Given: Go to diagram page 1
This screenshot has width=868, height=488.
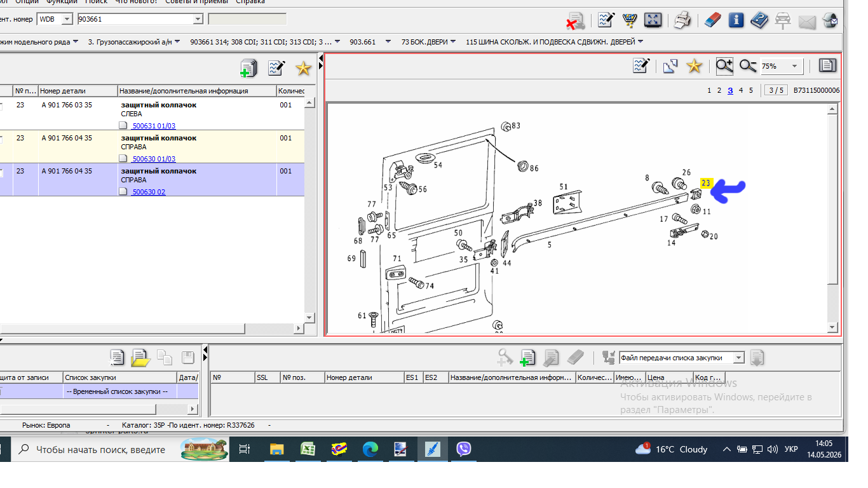Looking at the screenshot, I should tap(709, 90).
